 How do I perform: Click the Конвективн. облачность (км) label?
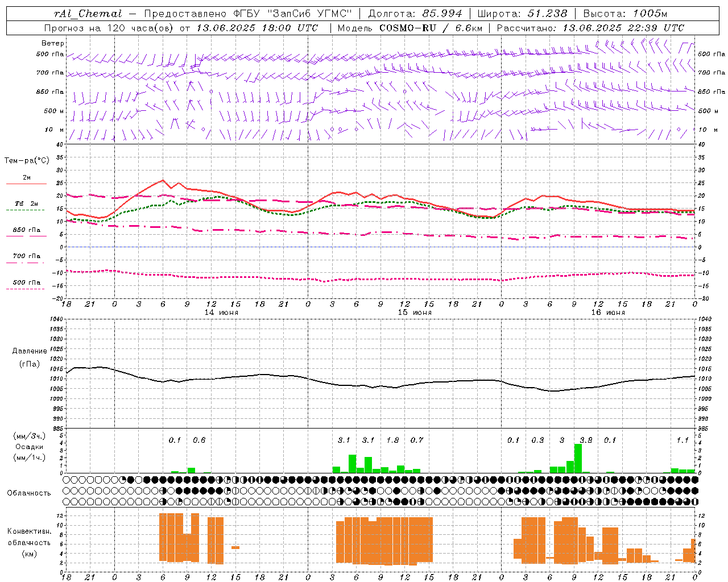[x=29, y=543]
